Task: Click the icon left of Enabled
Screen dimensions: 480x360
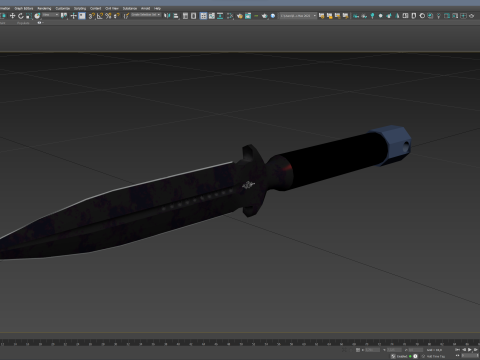Action: tap(393, 356)
